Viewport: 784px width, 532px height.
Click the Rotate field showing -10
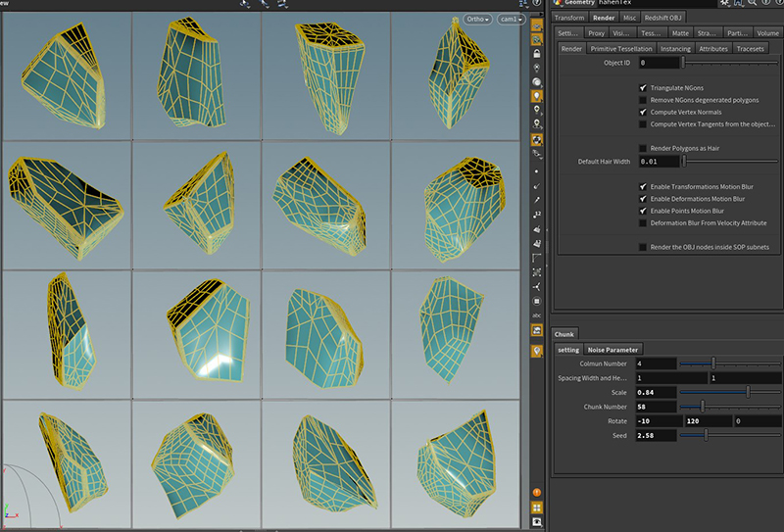tap(659, 421)
